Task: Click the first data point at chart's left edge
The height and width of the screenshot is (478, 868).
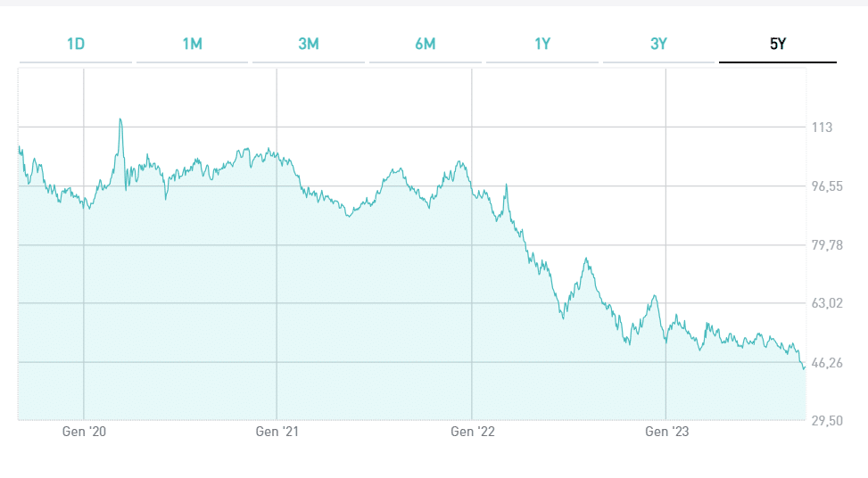Action: coord(19,147)
